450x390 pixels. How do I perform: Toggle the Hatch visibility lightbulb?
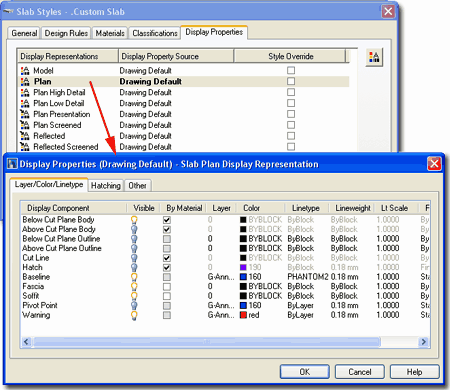(x=134, y=267)
